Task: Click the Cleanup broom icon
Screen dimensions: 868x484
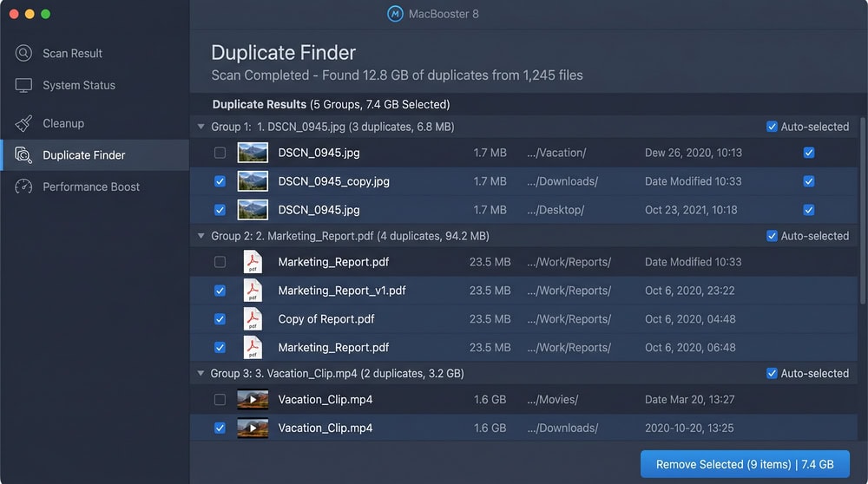Action: pyautogui.click(x=23, y=123)
